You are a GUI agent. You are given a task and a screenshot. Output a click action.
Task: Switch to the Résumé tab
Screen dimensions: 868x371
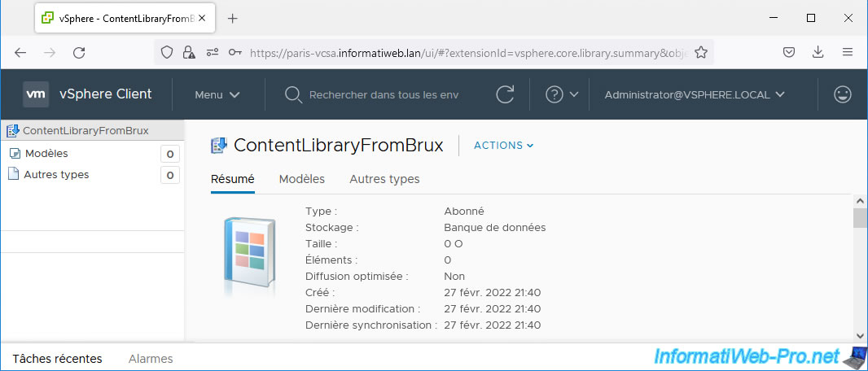233,179
